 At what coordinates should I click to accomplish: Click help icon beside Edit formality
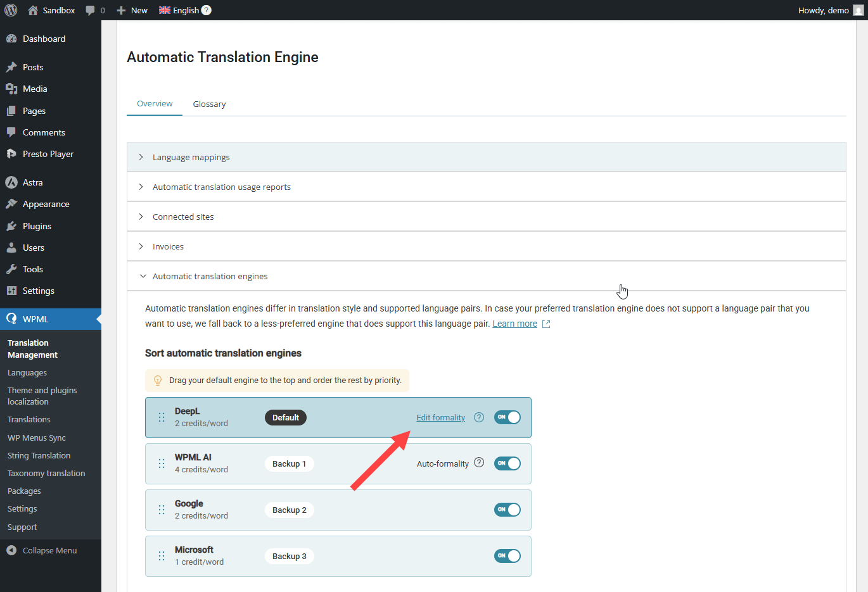(x=479, y=417)
